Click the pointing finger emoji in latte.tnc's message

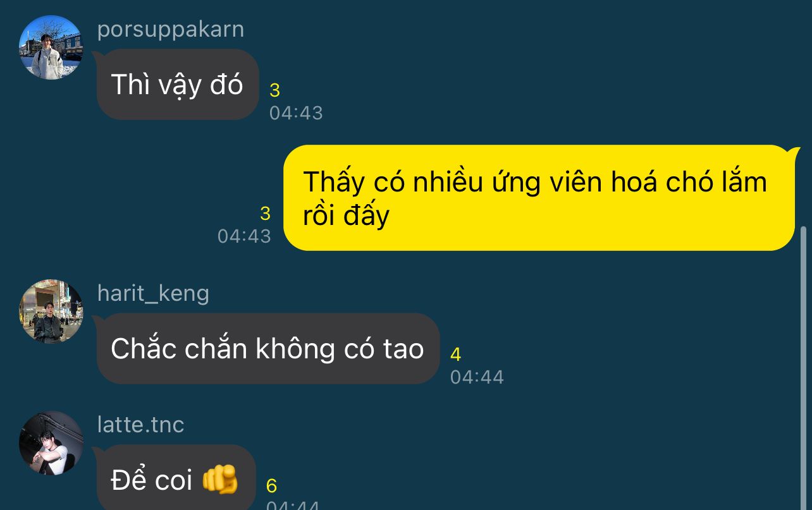click(x=219, y=480)
